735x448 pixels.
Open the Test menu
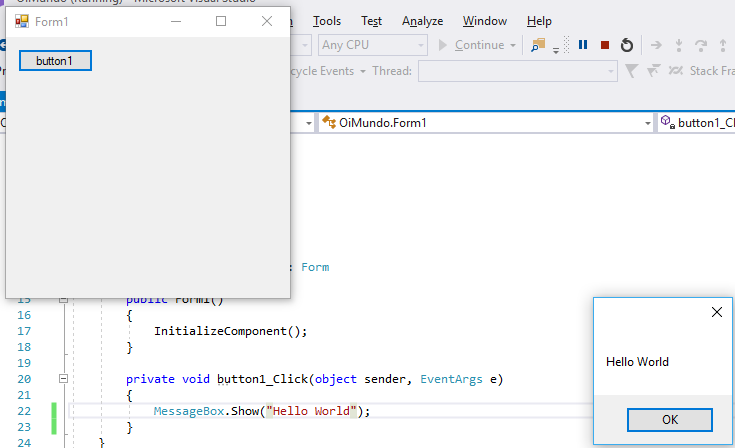[371, 21]
